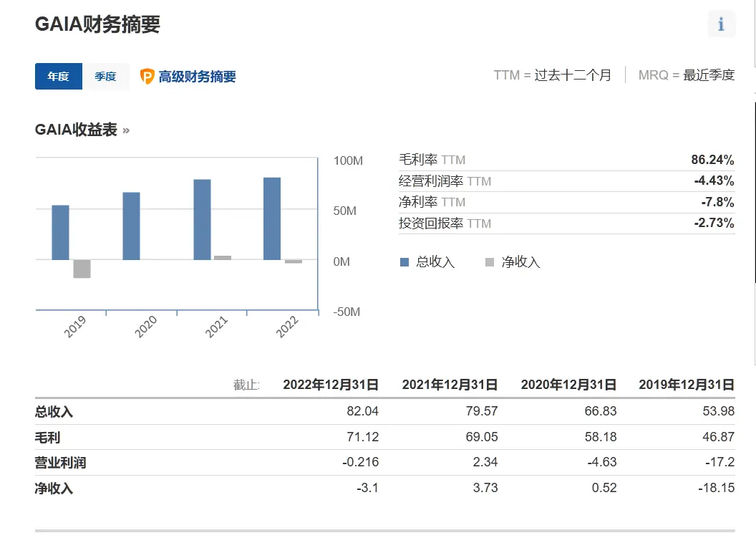Screen dimensions: 756x543
Task: Click the total revenue value 53.98
Action: 718,411
